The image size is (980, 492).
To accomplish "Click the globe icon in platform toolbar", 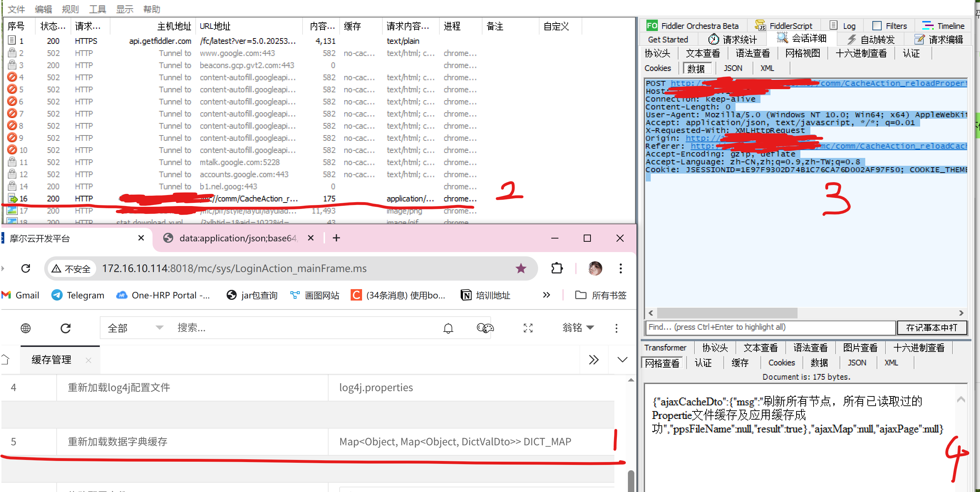I will 26,328.
